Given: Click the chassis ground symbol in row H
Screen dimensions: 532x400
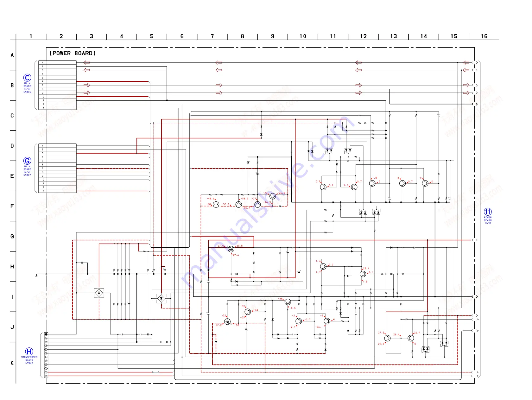Looking at the screenshot, I should tap(37, 275).
